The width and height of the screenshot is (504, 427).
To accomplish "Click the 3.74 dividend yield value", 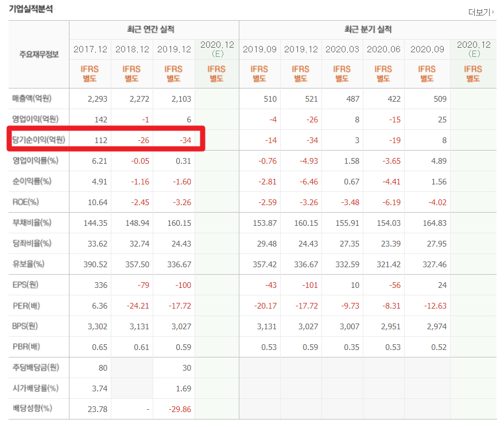I will pyautogui.click(x=100, y=388).
